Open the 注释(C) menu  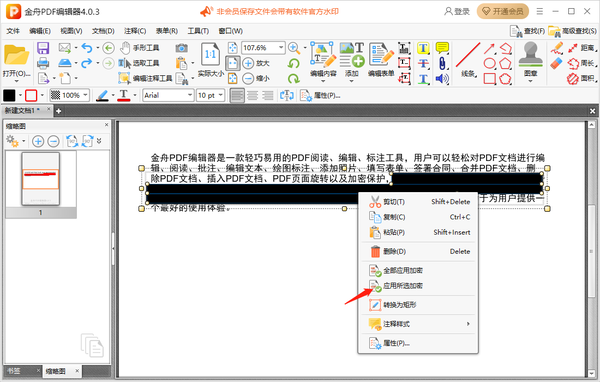[x=135, y=31]
